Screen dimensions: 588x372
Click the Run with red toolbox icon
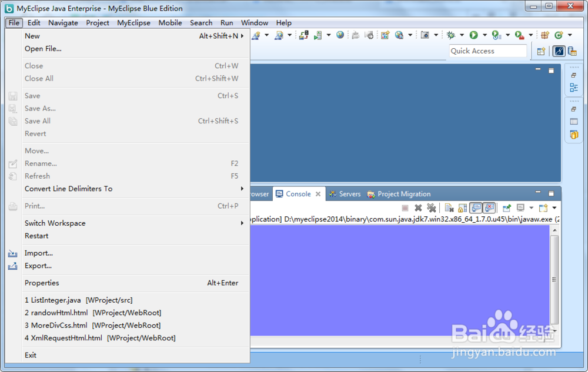click(519, 35)
